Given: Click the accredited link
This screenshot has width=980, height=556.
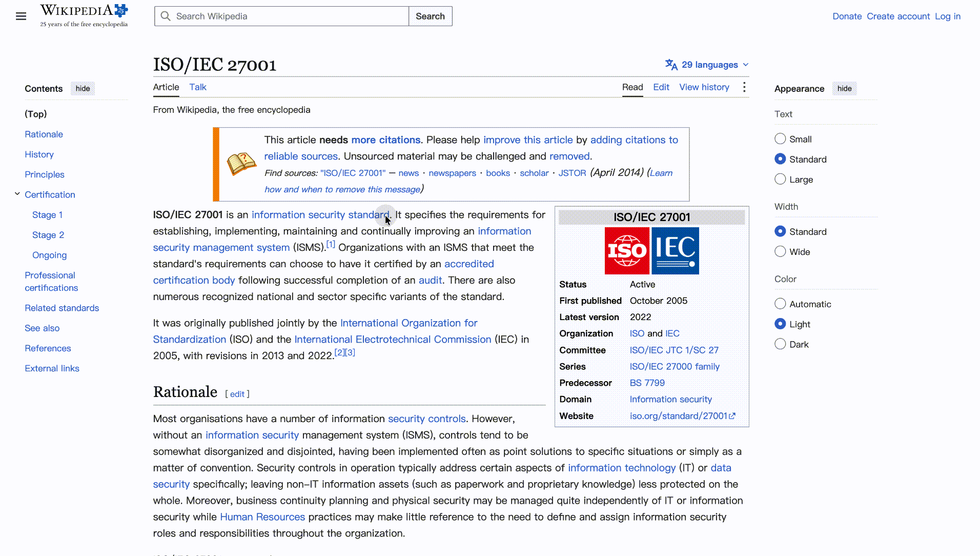Looking at the screenshot, I should click(469, 264).
